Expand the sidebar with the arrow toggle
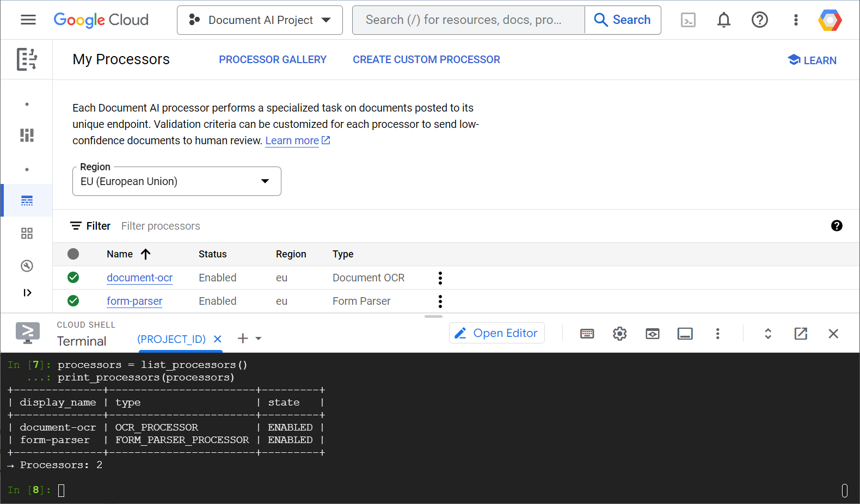The width and height of the screenshot is (860, 504). pos(27,293)
